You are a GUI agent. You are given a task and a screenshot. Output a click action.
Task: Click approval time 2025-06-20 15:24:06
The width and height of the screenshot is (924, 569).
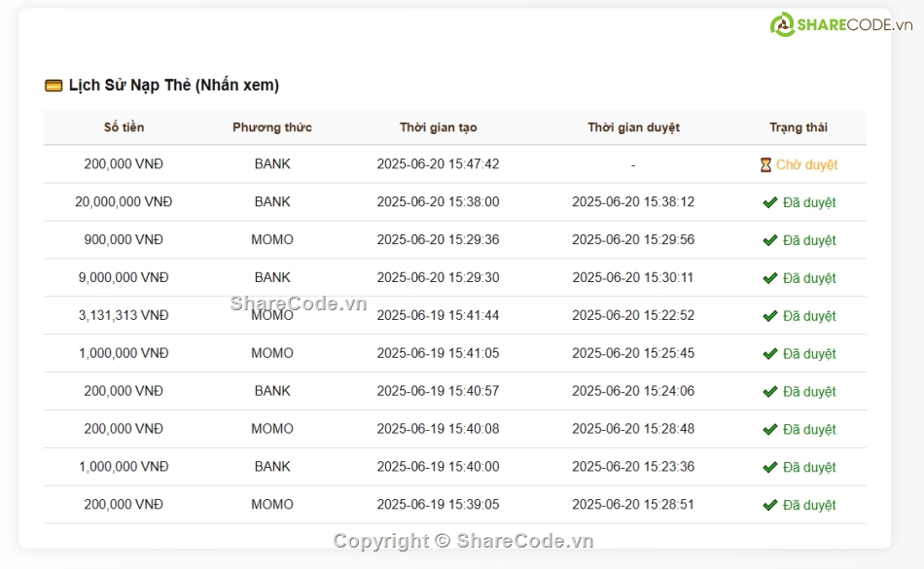[633, 391]
